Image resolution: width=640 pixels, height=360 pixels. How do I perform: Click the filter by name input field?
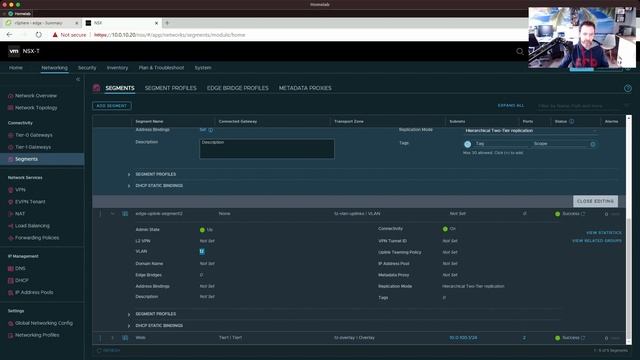[579, 106]
